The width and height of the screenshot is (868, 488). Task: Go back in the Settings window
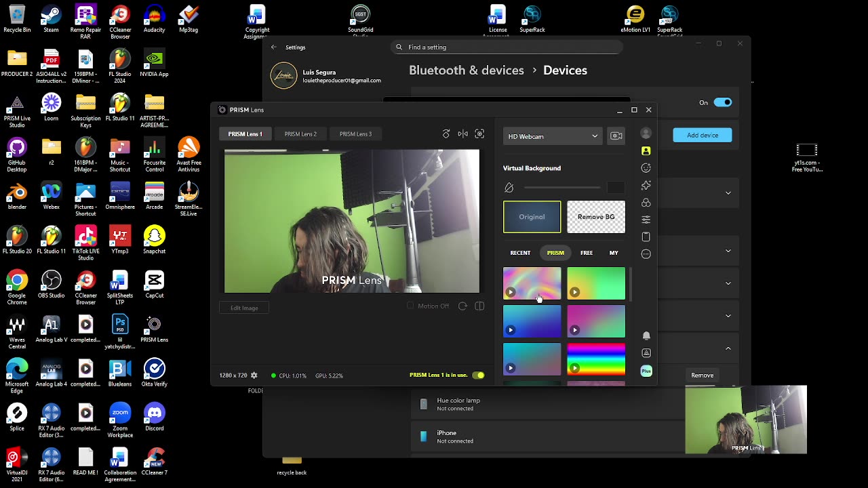click(x=273, y=47)
